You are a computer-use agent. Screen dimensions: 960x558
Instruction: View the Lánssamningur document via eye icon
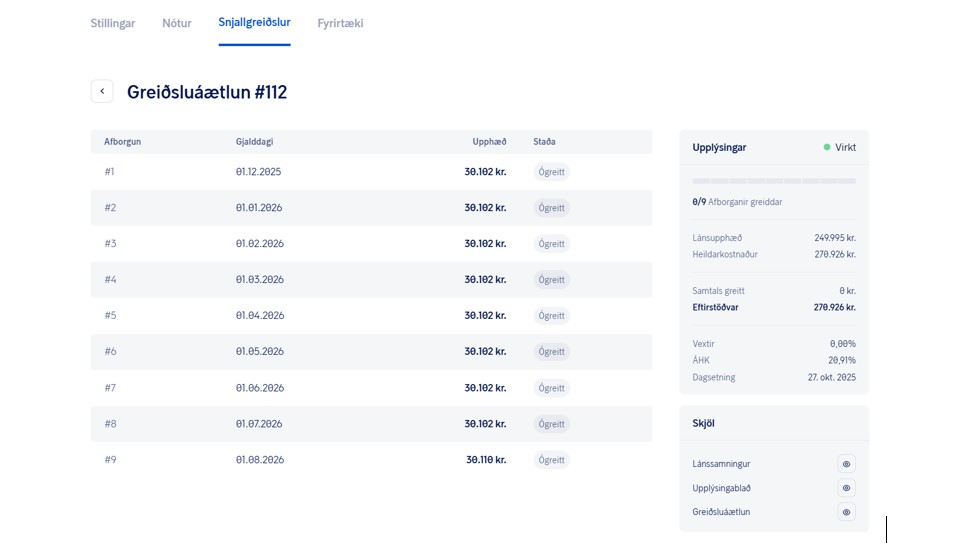coord(846,464)
